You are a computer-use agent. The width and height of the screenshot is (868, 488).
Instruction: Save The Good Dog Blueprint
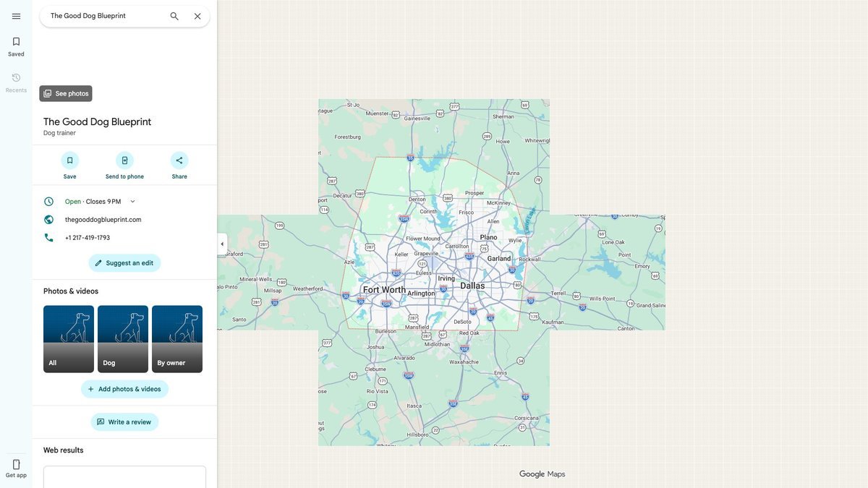tap(69, 166)
